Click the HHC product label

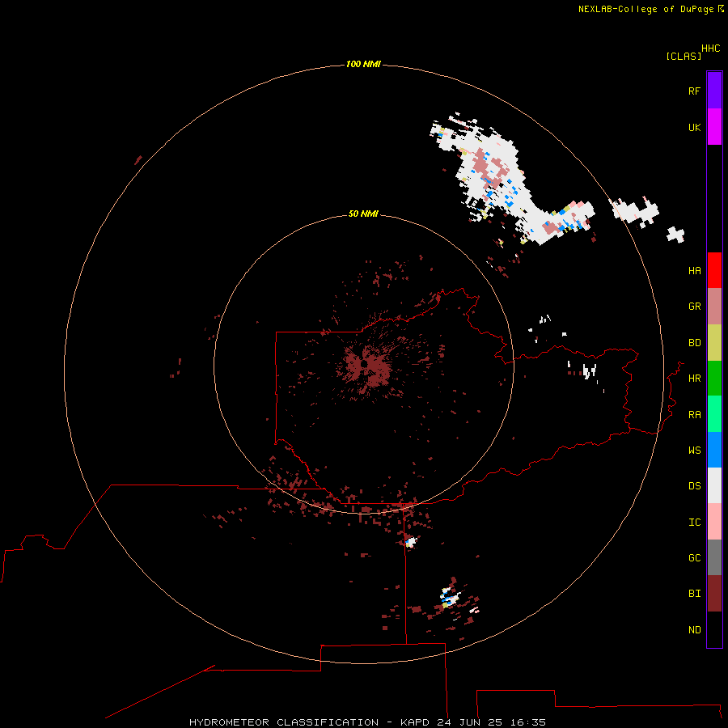coord(710,49)
